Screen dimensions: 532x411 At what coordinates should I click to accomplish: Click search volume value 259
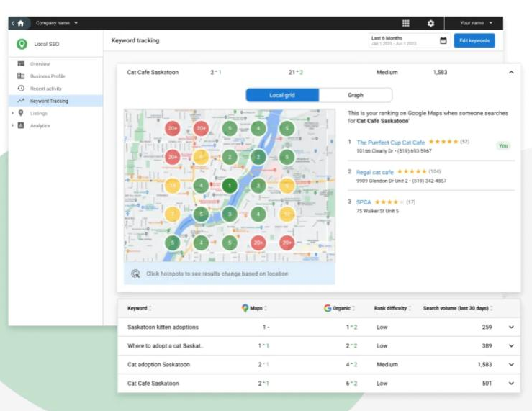[x=487, y=328]
